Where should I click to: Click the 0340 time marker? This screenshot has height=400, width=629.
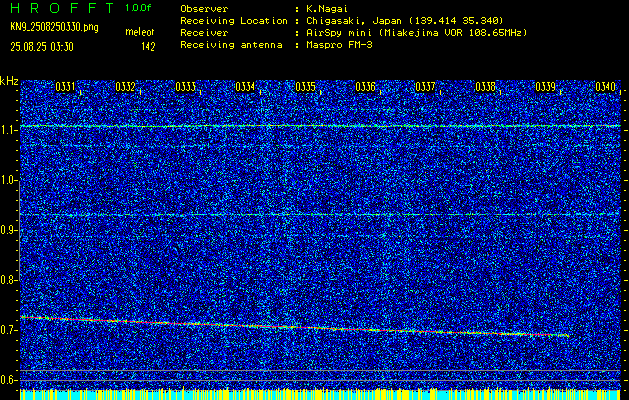(x=605, y=87)
